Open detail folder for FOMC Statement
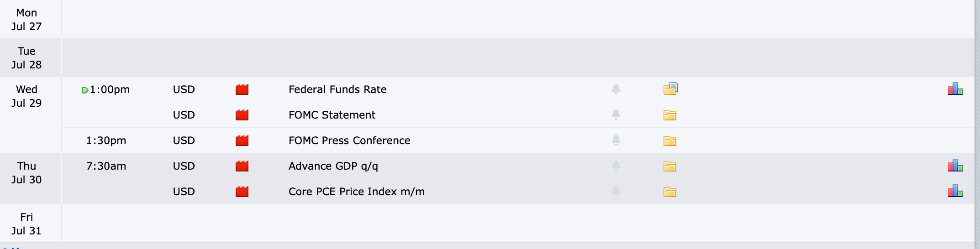 [670, 115]
